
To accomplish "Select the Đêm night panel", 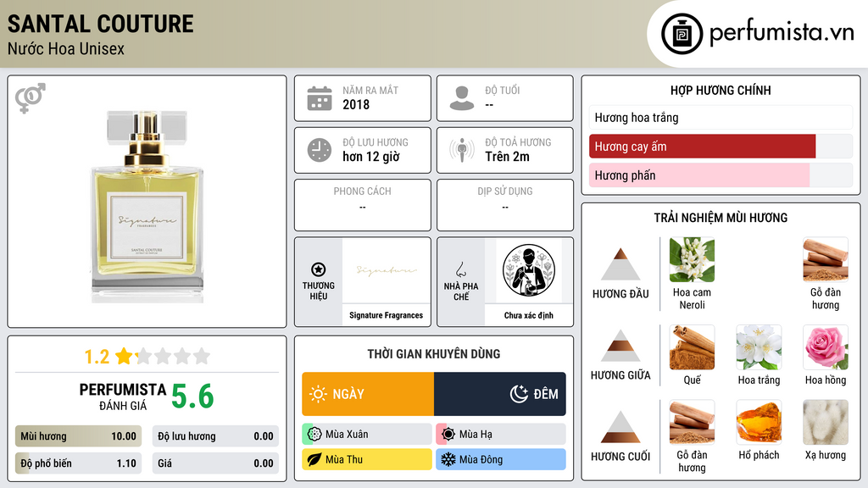I will tap(500, 394).
